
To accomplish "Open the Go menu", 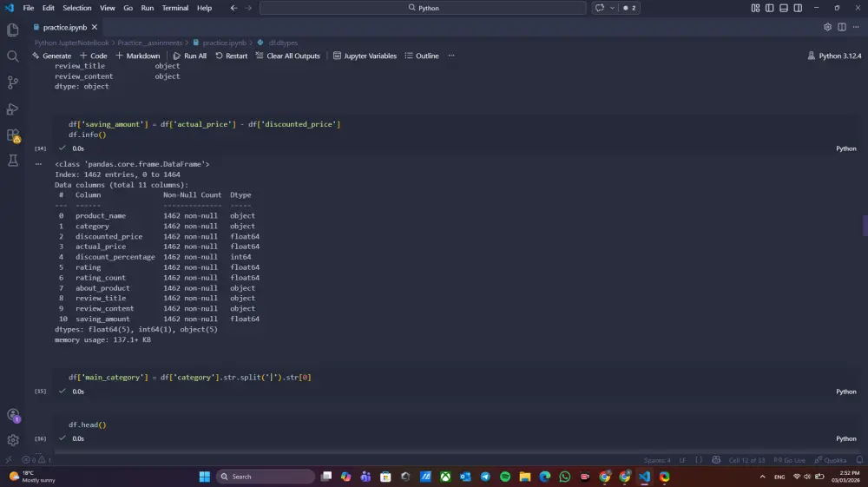I will coord(128,8).
